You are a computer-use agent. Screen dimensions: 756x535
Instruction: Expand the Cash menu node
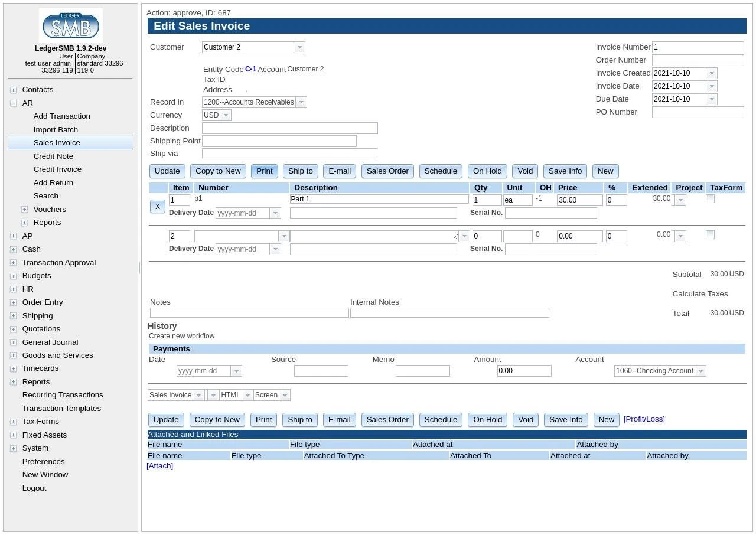13,249
